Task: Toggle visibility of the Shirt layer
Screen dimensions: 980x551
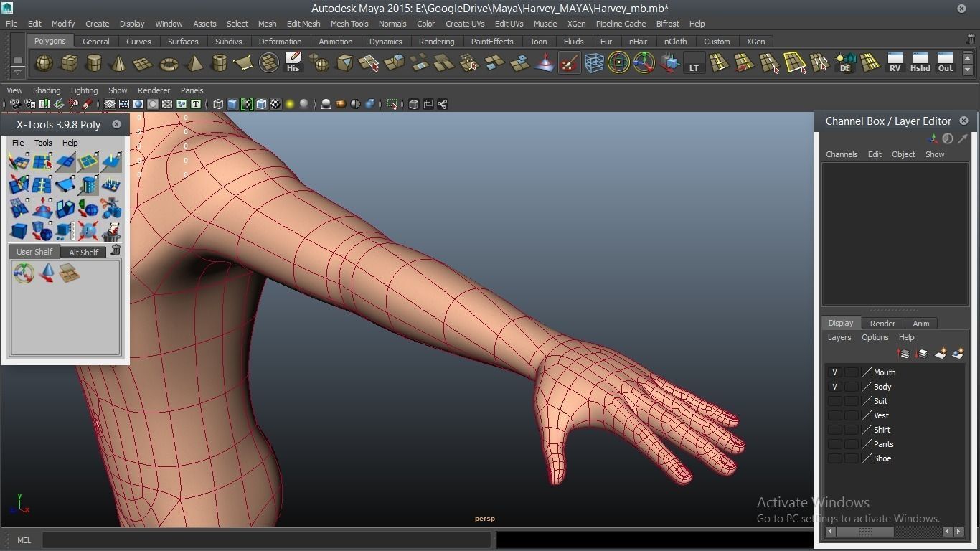Action: [x=834, y=430]
